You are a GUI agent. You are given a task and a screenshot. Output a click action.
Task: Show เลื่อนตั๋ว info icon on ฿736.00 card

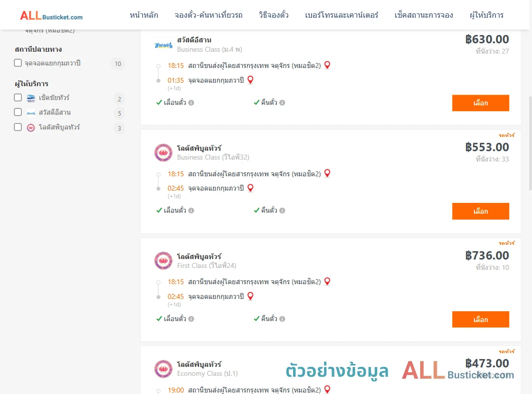(x=191, y=319)
